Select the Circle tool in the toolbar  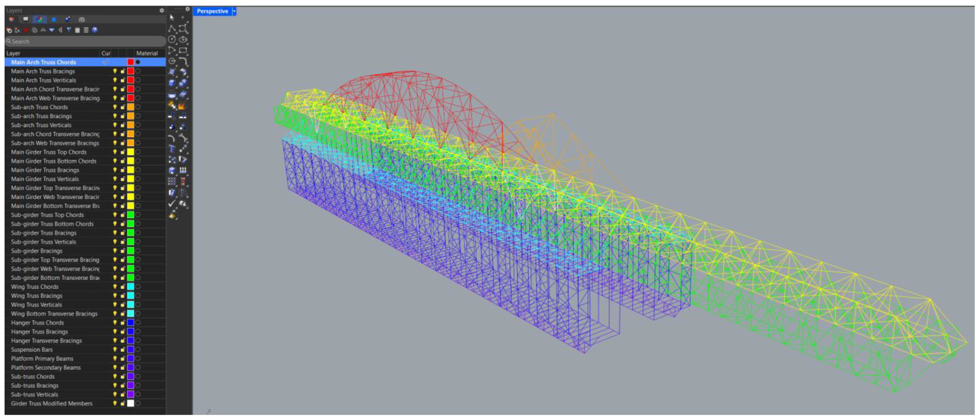click(172, 39)
